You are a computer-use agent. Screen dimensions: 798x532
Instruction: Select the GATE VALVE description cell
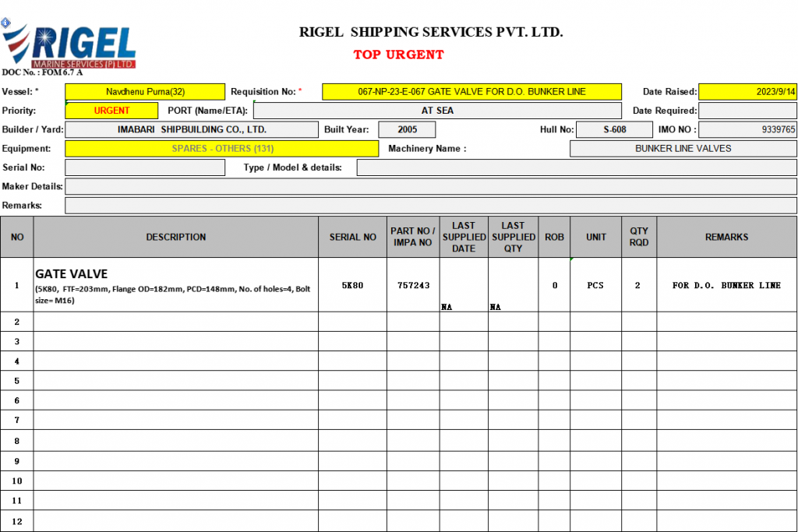click(x=176, y=286)
